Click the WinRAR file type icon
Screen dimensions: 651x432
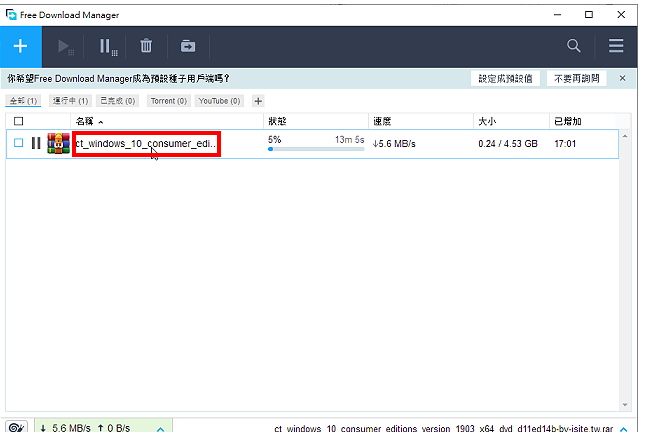click(x=58, y=143)
